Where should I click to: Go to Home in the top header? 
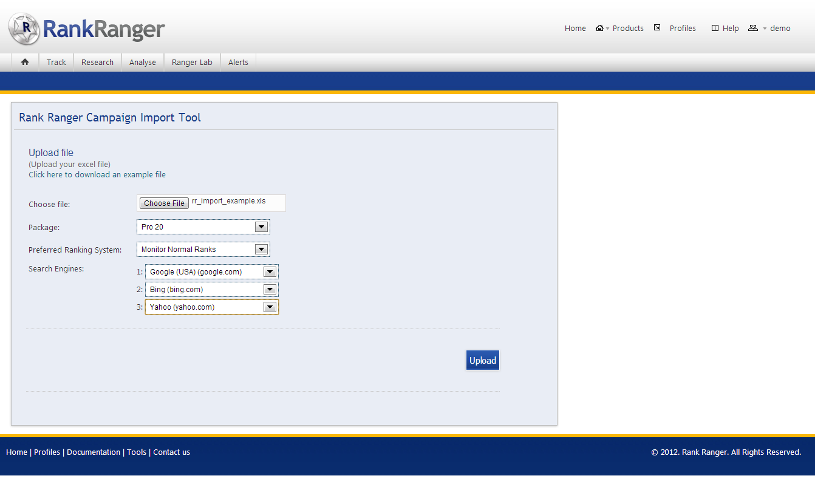(575, 29)
